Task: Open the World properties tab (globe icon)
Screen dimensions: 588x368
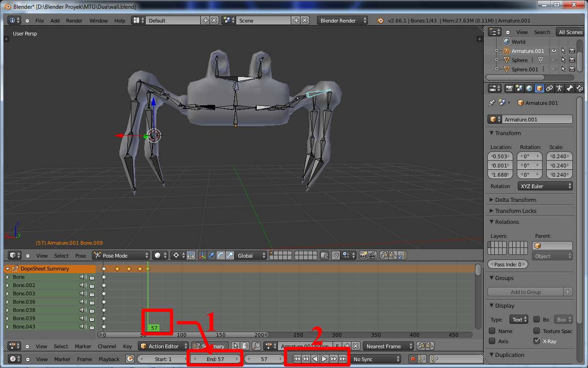Action: point(529,88)
